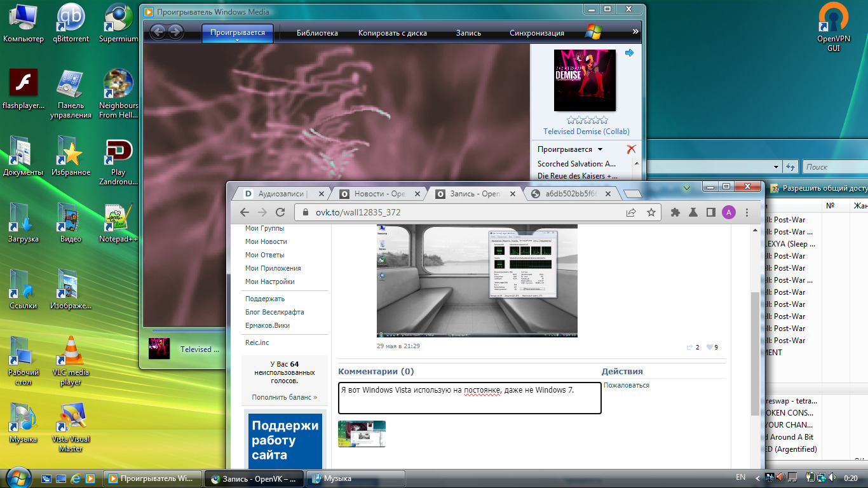
Task: Reload the page in the browser
Action: click(280, 212)
